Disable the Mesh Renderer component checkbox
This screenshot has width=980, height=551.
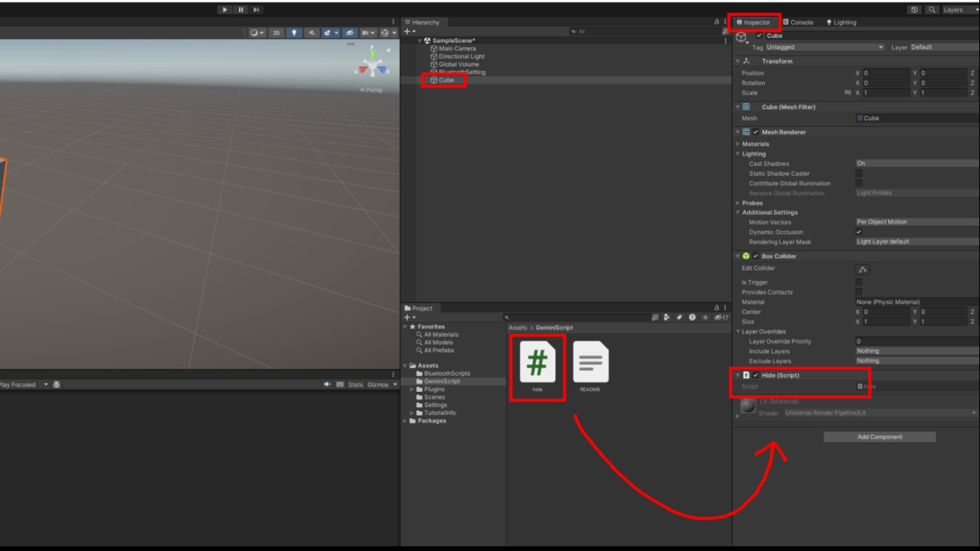756,132
